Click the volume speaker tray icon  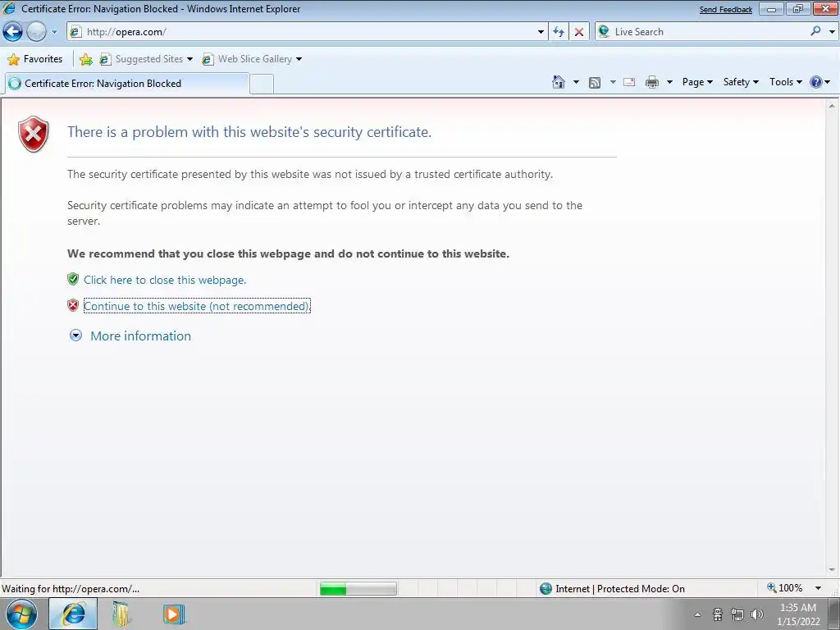[756, 614]
